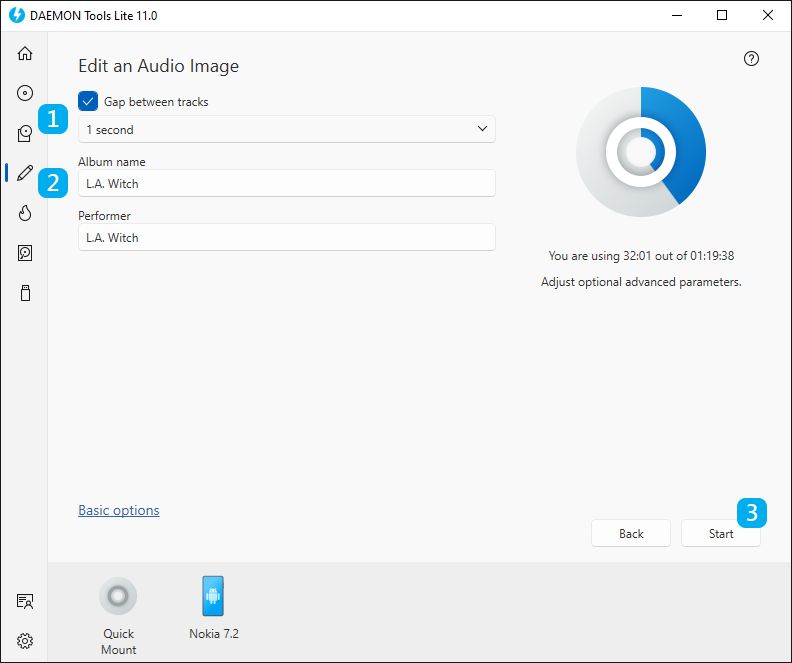Click the Back button
The image size is (792, 663).
[631, 533]
